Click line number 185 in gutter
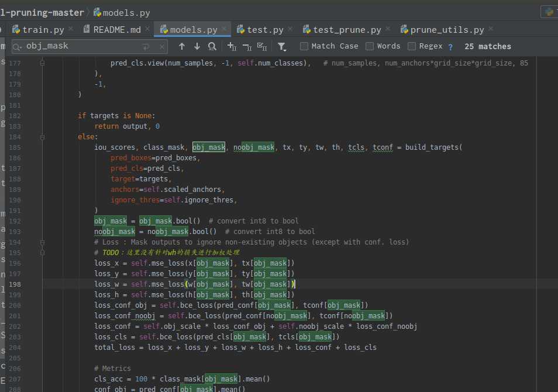The image size is (558, 392). 15,147
